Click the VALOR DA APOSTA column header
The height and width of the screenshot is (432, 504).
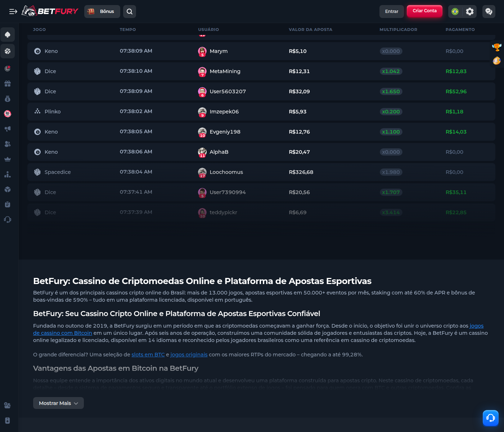click(x=311, y=30)
